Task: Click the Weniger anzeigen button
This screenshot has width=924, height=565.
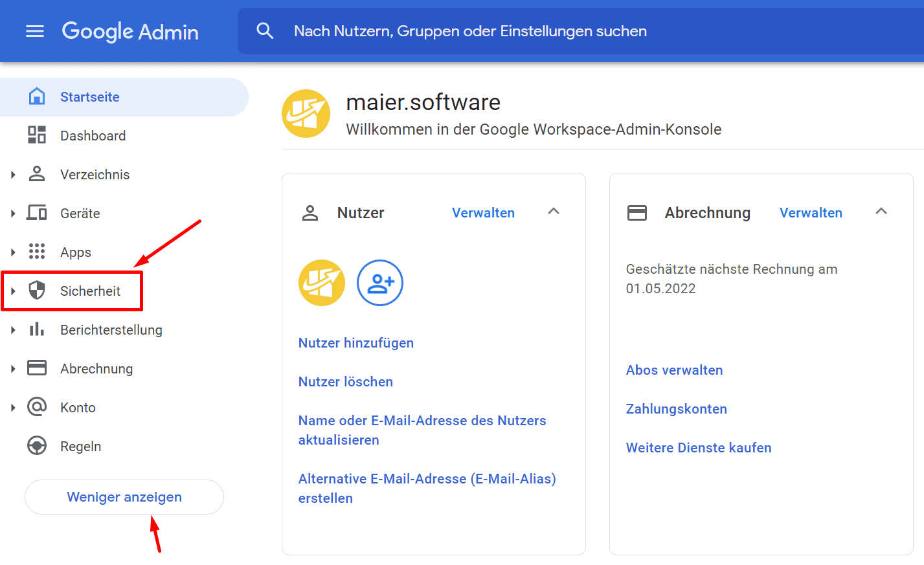Action: tap(124, 497)
